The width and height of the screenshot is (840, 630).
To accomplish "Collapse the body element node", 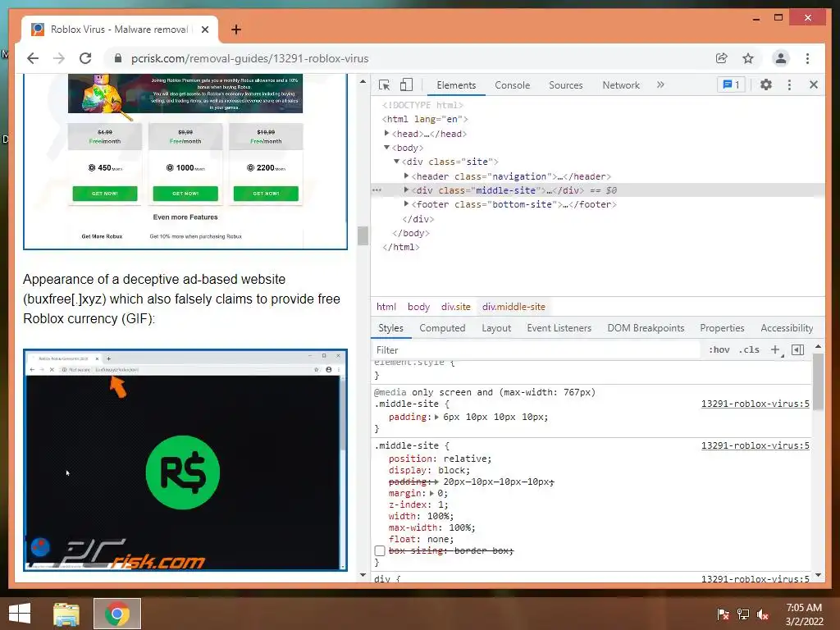I will 387,148.
